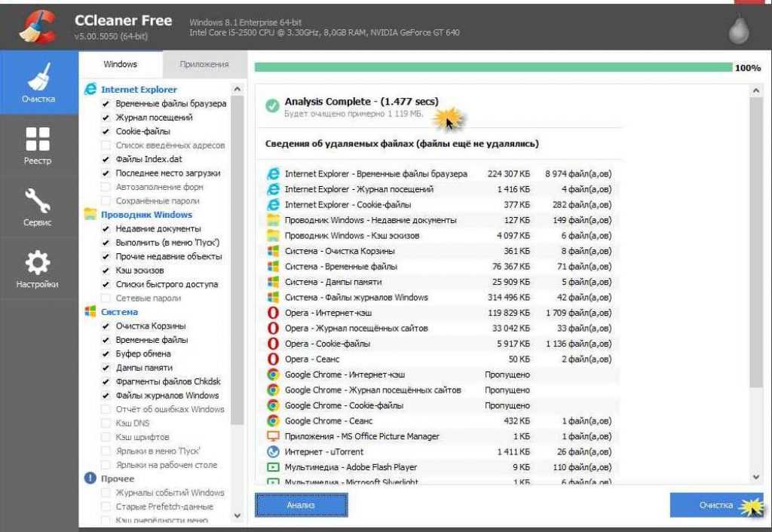This screenshot has width=772, height=532.
Task: Select the Windows tab
Action: click(120, 65)
